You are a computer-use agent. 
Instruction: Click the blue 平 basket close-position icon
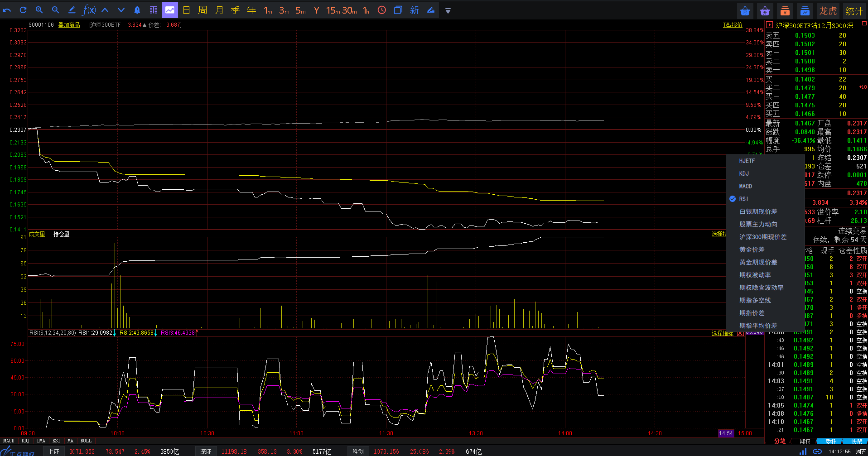pos(745,11)
